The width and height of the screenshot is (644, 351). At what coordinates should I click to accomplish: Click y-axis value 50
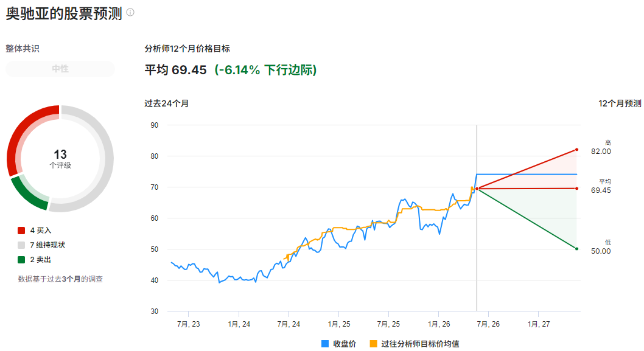155,249
